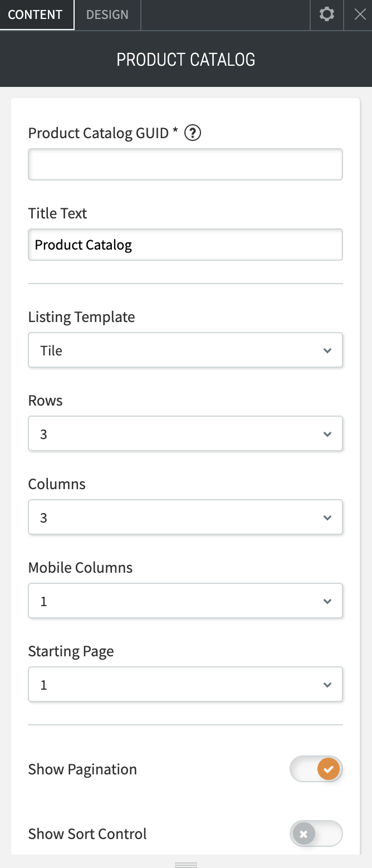Click the help icon beside Product Catalog GUID
372x868 pixels.
point(192,133)
